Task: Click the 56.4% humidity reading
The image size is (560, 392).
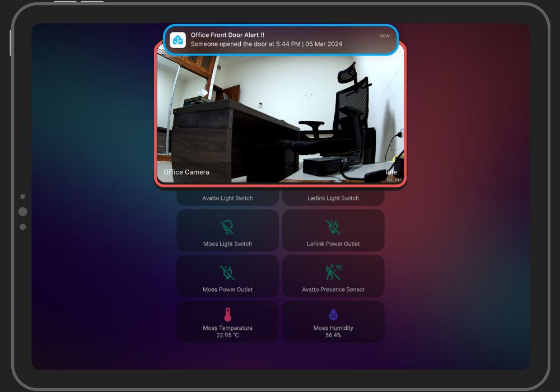Action: [x=333, y=335]
